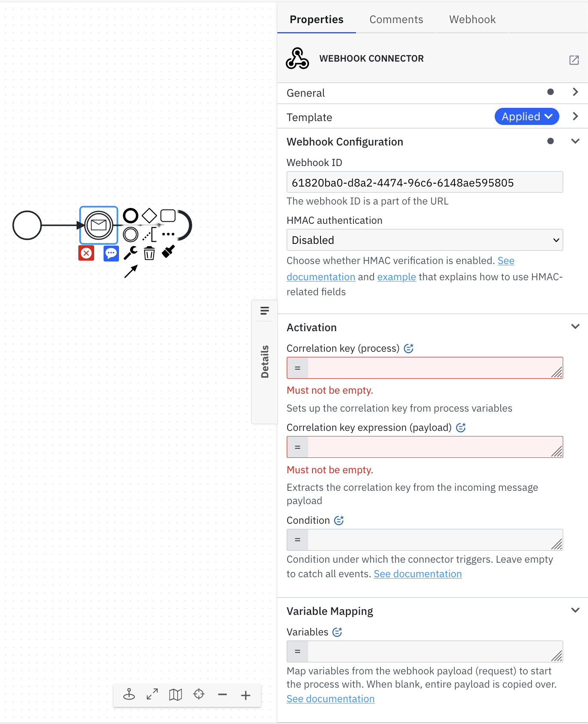Image resolution: width=588 pixels, height=724 pixels.
Task: Append an end event using the circle icon
Action: point(130,216)
